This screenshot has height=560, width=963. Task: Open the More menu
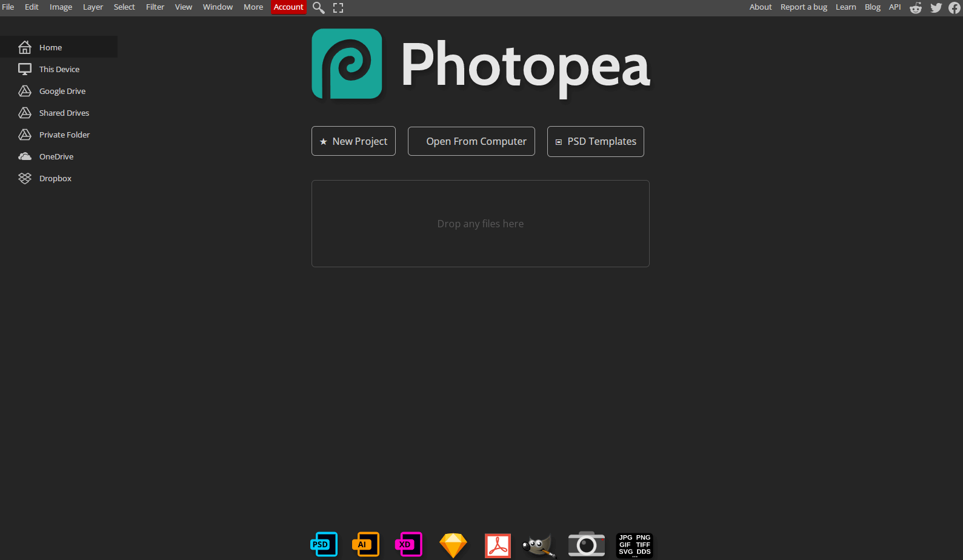[253, 7]
